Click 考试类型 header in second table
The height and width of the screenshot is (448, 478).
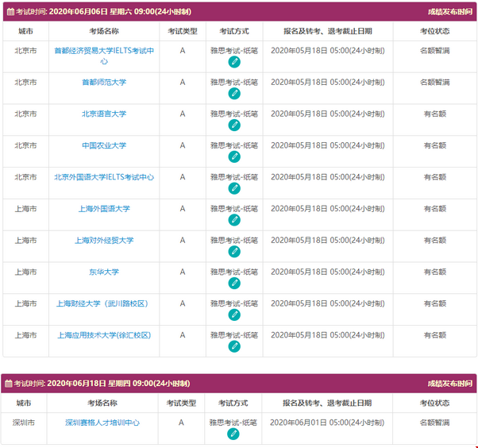181,404
